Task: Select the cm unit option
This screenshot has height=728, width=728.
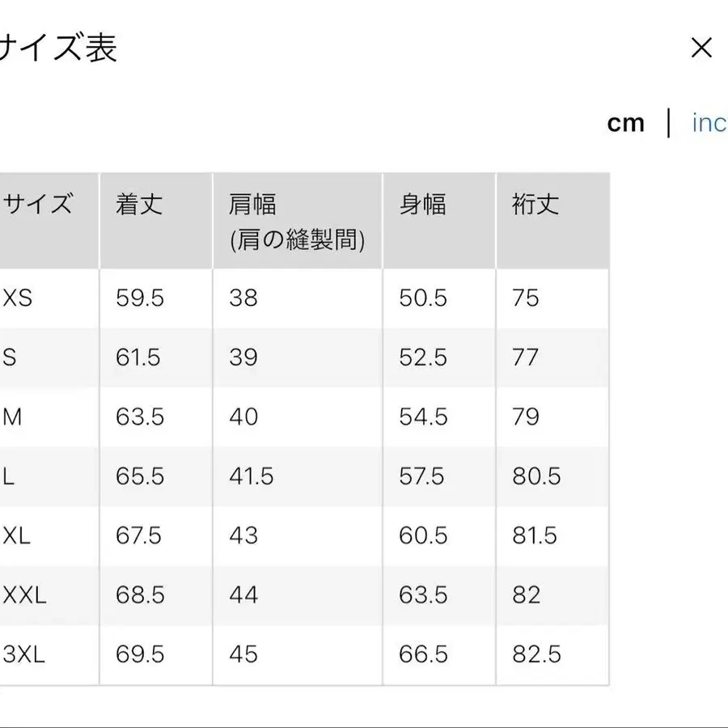Action: (626, 123)
